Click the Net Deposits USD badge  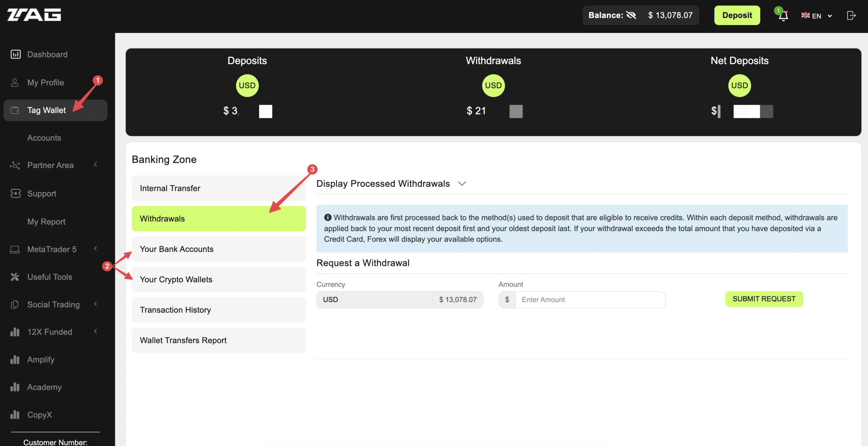(739, 85)
